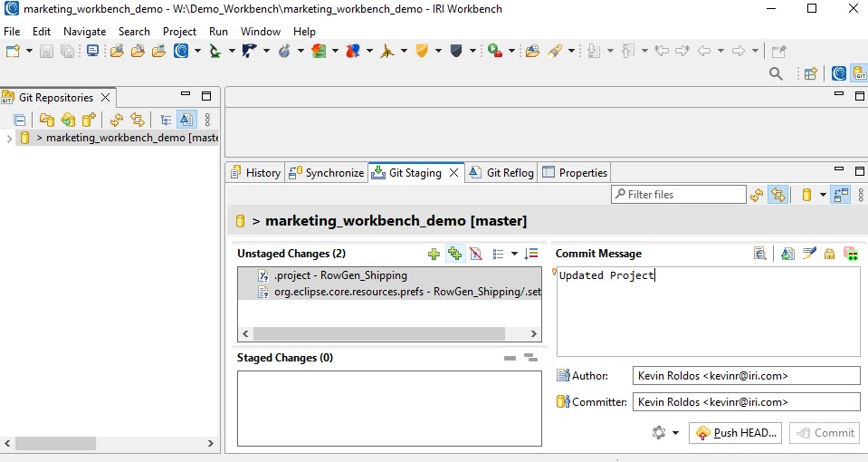Refresh the Git Staging view
868x462 pixels.
click(757, 195)
